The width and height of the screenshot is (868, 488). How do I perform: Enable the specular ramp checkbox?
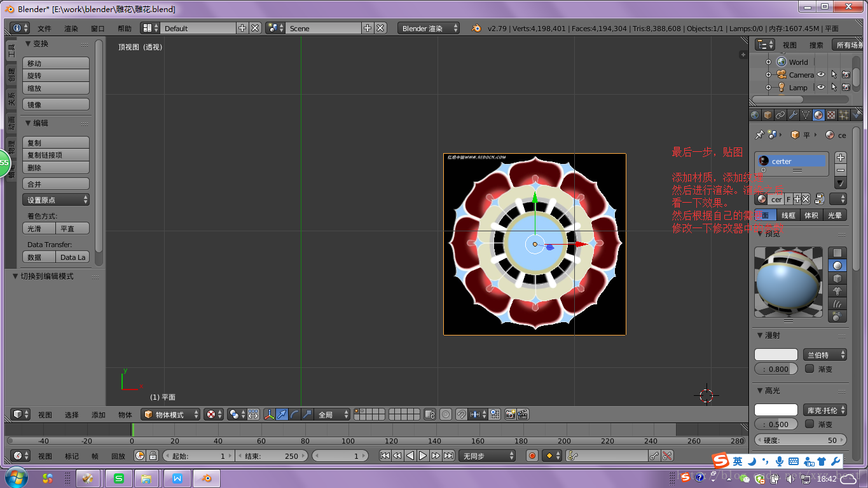point(809,424)
